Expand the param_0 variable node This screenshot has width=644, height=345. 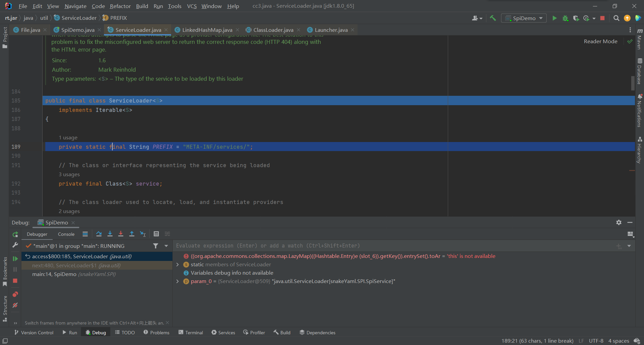point(177,281)
